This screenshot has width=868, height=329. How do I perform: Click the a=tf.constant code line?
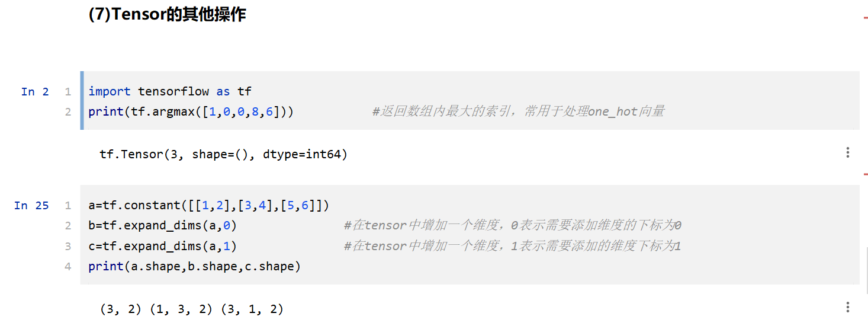(208, 206)
